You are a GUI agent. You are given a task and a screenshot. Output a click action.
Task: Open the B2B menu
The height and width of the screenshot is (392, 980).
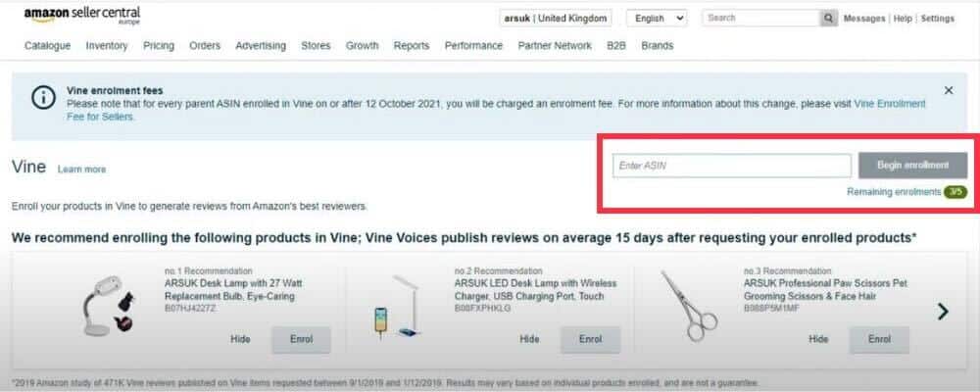click(616, 46)
